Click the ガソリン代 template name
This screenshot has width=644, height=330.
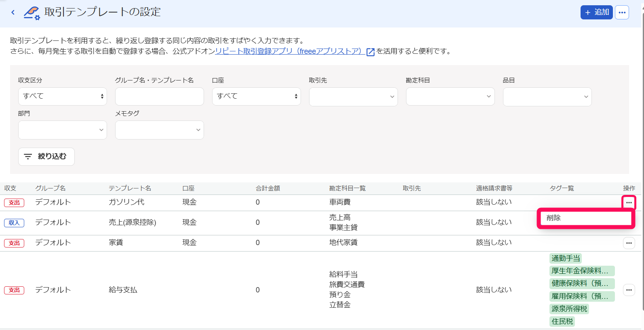pyautogui.click(x=126, y=202)
